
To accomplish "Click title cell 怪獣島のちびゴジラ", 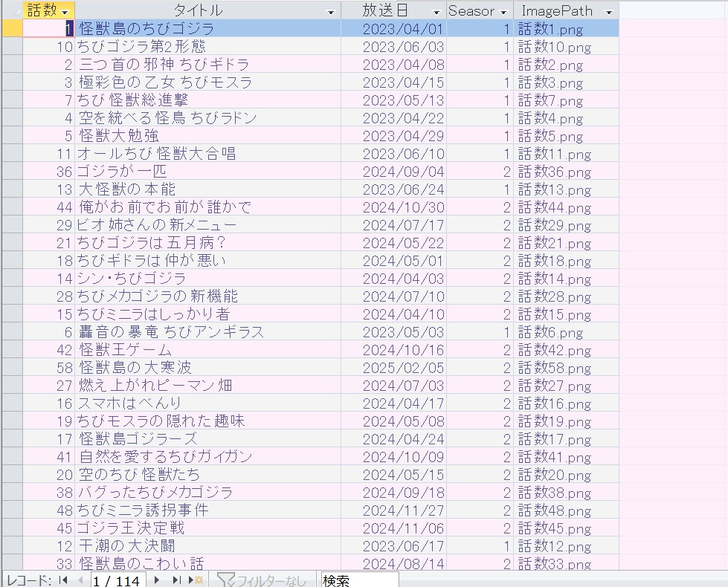I will pos(207,29).
